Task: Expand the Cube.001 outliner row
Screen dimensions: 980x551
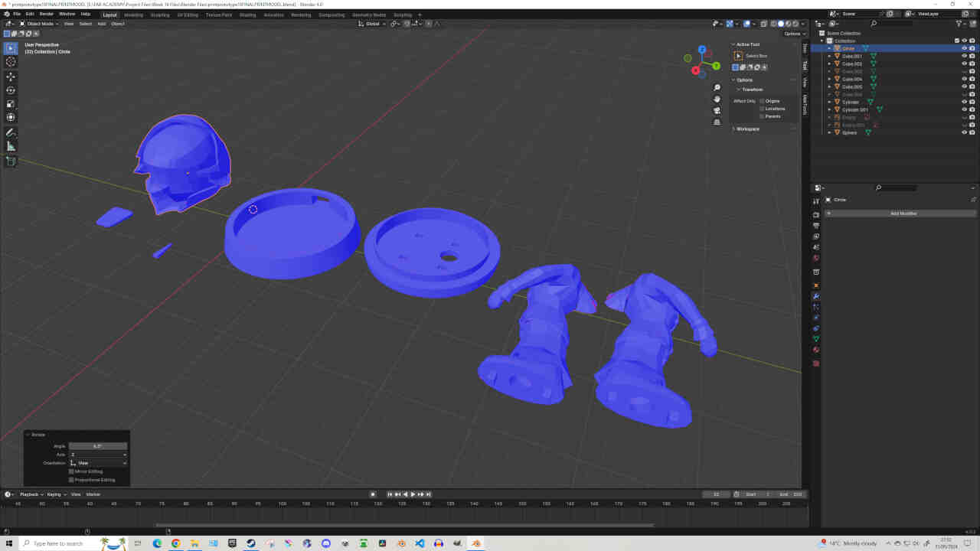Action: tap(829, 56)
